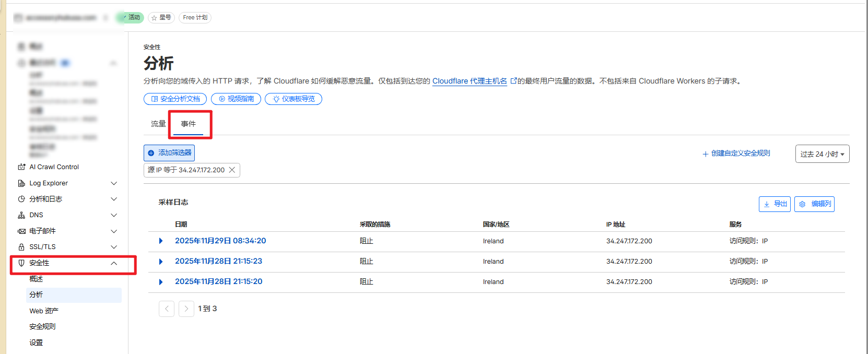Go to next page of sampled logs

pos(186,309)
